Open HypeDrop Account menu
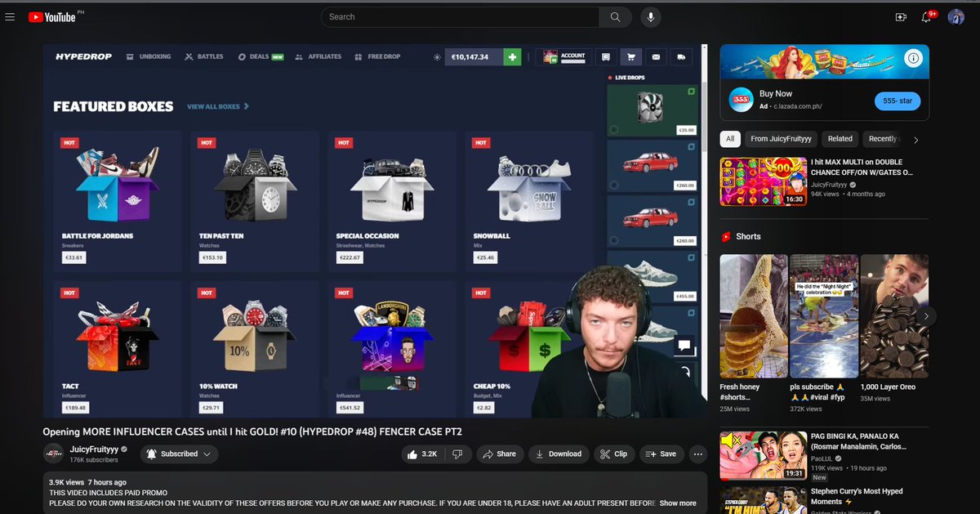The height and width of the screenshot is (514, 980). [x=564, y=57]
